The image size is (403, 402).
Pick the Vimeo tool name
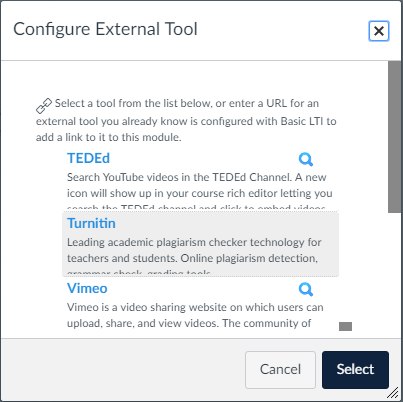(87, 288)
